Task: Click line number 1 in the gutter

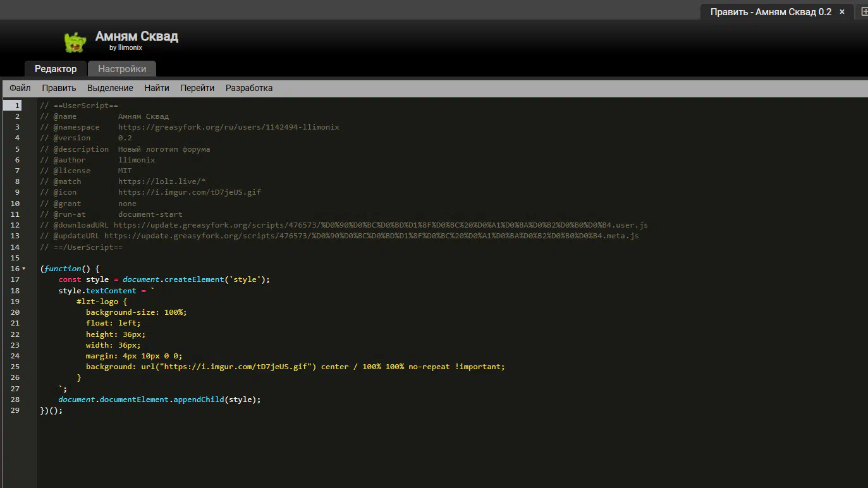Action: click(17, 106)
